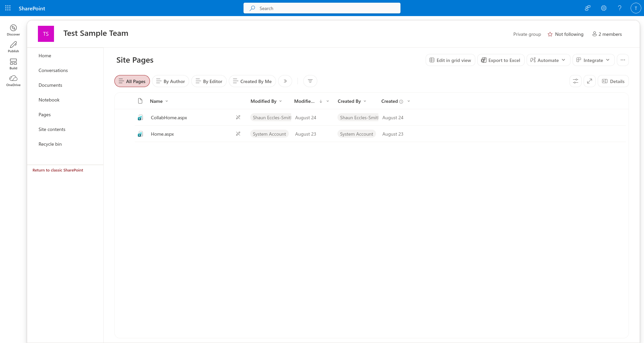Open the Help question mark icon
This screenshot has width=644, height=343.
620,8
